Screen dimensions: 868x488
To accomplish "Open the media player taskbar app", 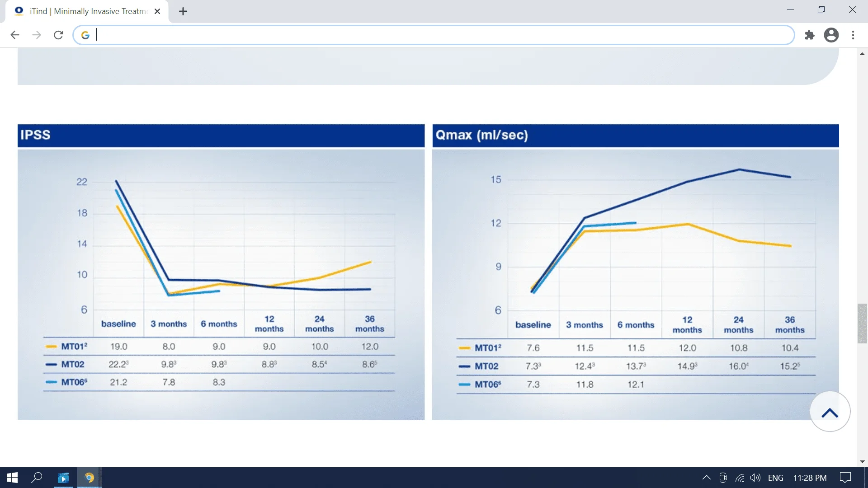I will tap(63, 478).
